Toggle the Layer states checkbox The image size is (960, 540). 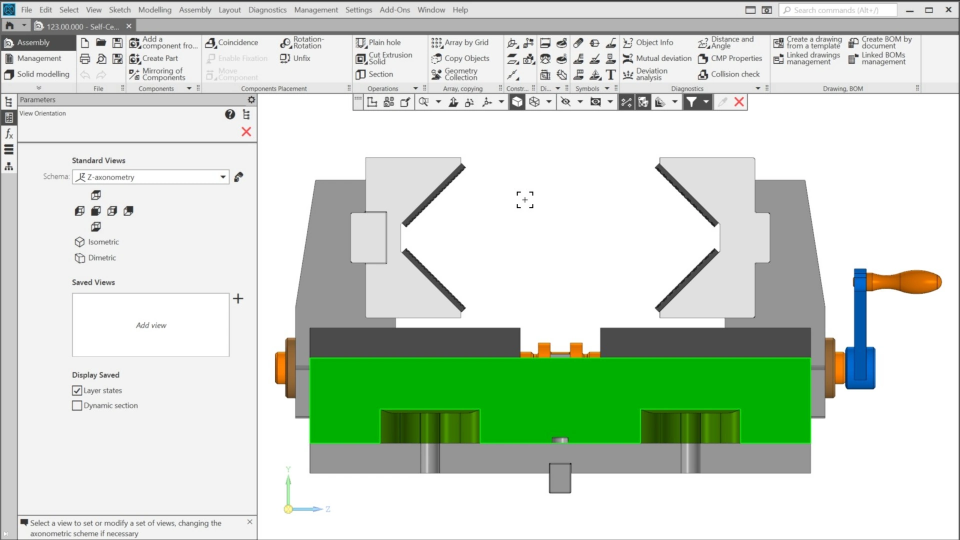[77, 391]
